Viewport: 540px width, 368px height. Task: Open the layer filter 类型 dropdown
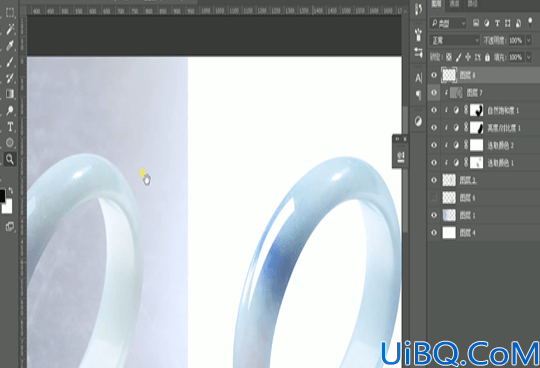(x=448, y=23)
